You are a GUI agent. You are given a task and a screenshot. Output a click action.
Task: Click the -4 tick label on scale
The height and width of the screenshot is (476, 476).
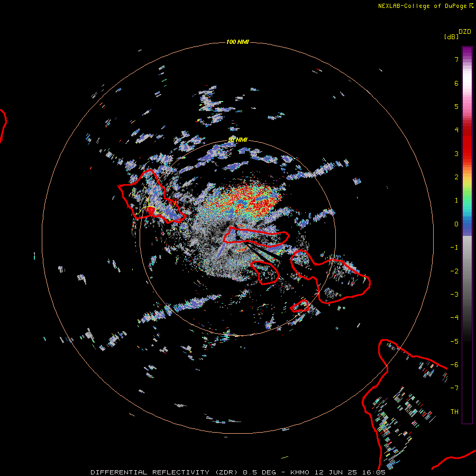pyautogui.click(x=454, y=318)
